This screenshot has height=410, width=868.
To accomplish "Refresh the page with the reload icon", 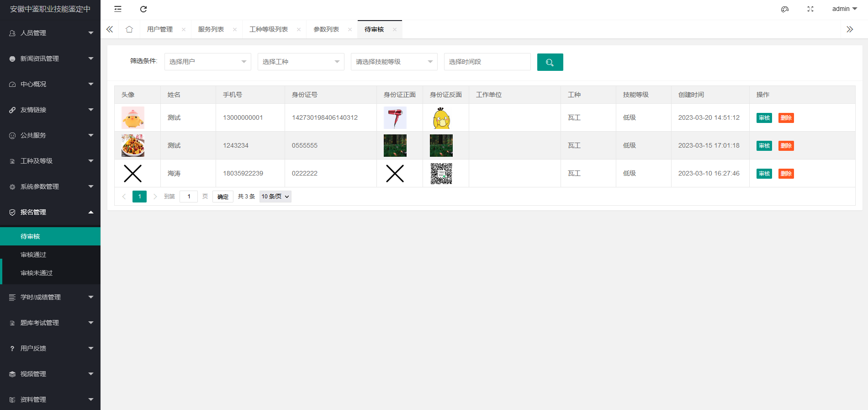I will point(143,9).
